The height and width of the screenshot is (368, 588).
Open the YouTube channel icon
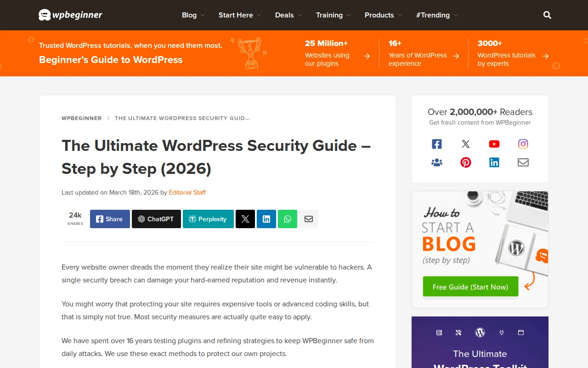494,144
